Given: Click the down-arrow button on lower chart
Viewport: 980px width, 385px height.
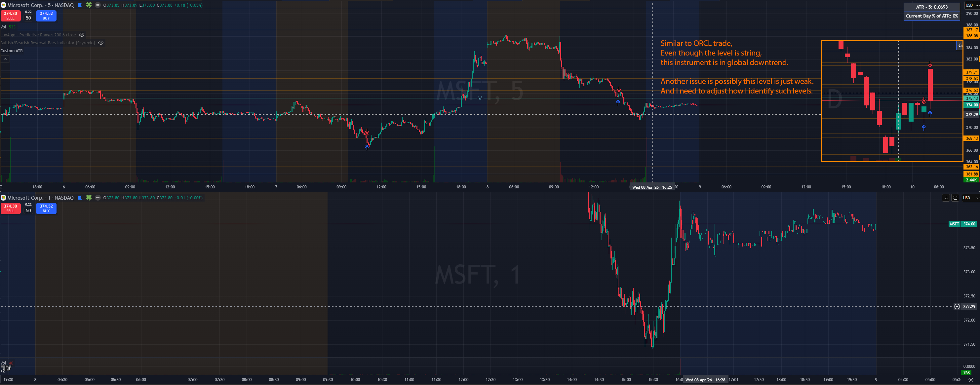Looking at the screenshot, I should 946,198.
